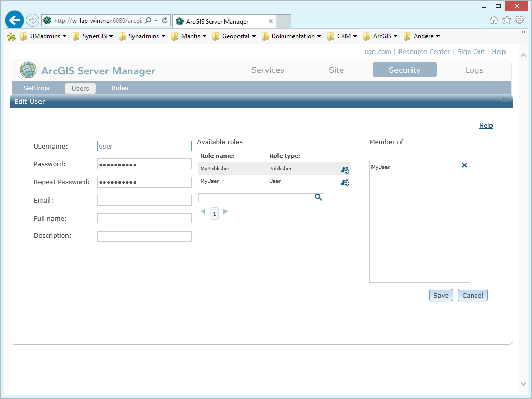
Task: Remove MyUser from the Member of list
Action: [x=464, y=165]
